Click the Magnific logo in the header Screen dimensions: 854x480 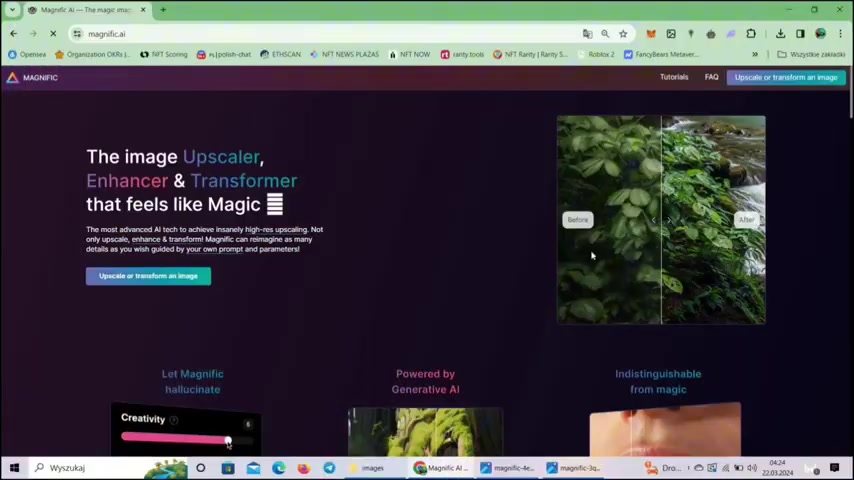32,78
